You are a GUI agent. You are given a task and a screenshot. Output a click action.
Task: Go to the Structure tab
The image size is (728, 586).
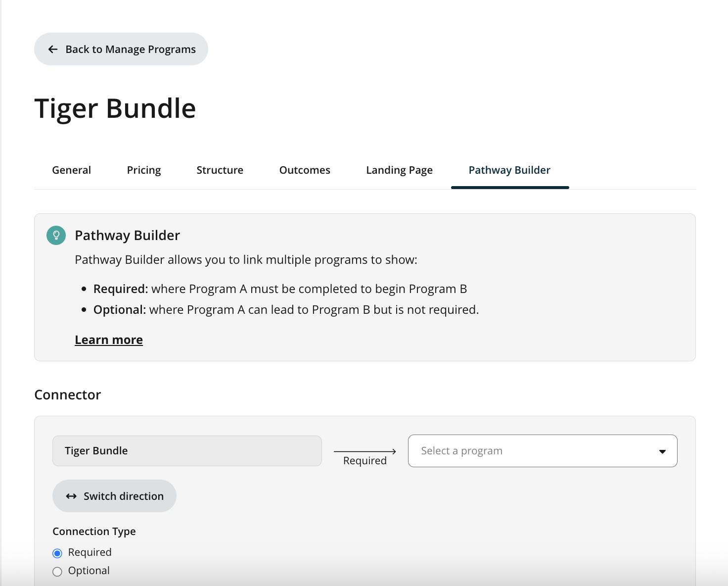[x=220, y=170]
